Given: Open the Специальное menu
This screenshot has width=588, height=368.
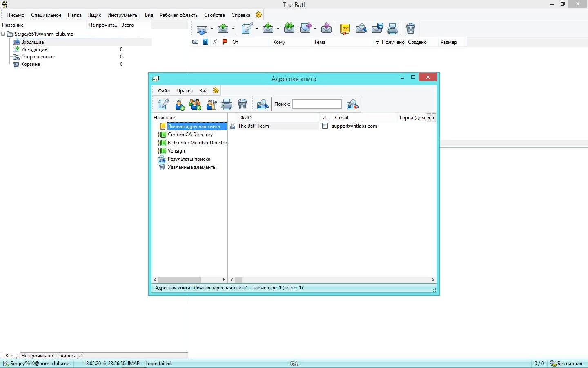Looking at the screenshot, I should [46, 15].
